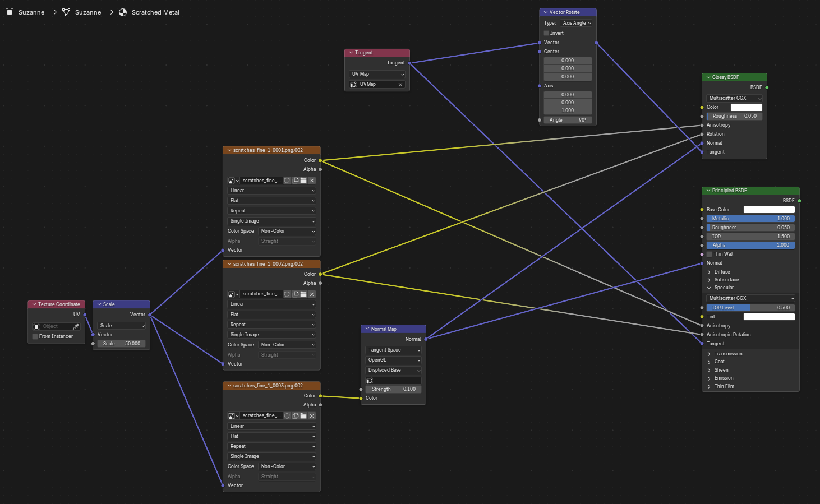
Task: Open Tangent Space dropdown in Normal Map
Action: point(393,350)
